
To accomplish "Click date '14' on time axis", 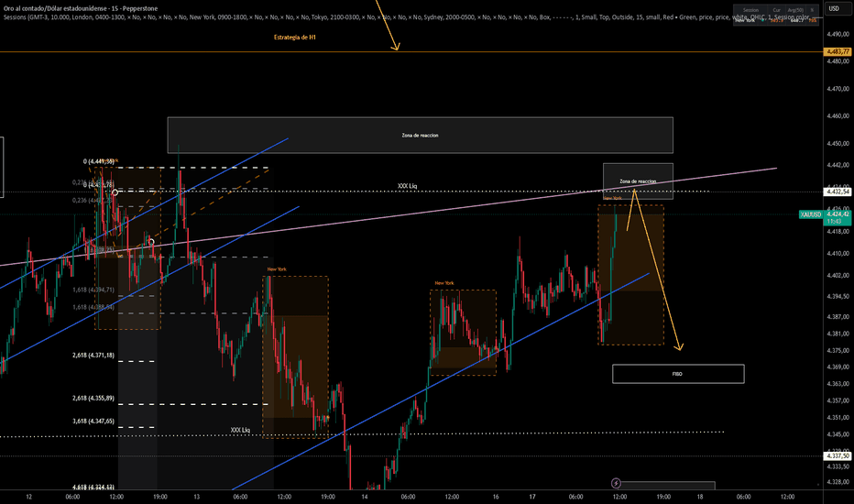I will click(x=365, y=497).
